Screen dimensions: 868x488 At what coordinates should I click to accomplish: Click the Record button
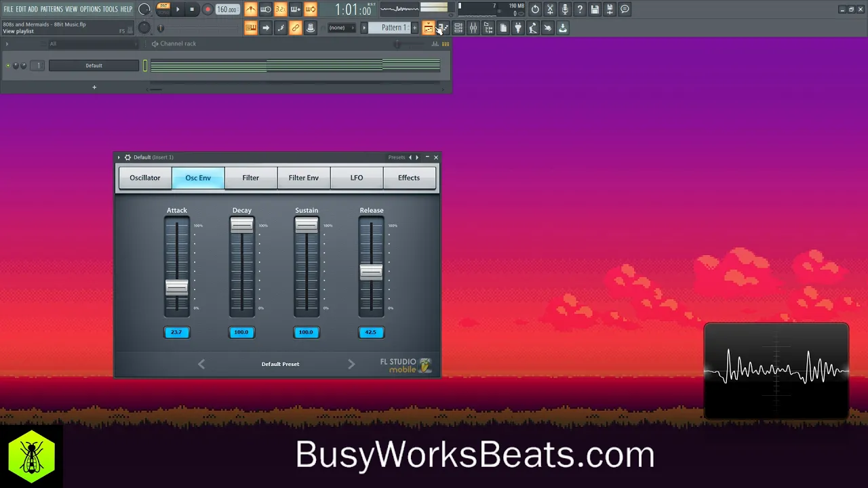pyautogui.click(x=208, y=9)
